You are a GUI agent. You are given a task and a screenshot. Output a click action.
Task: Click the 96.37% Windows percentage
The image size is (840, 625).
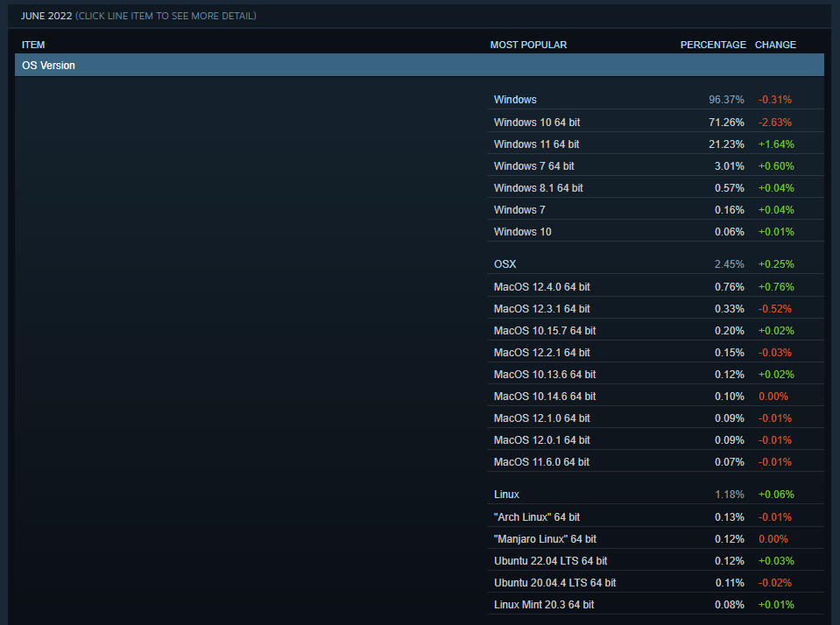tap(726, 100)
